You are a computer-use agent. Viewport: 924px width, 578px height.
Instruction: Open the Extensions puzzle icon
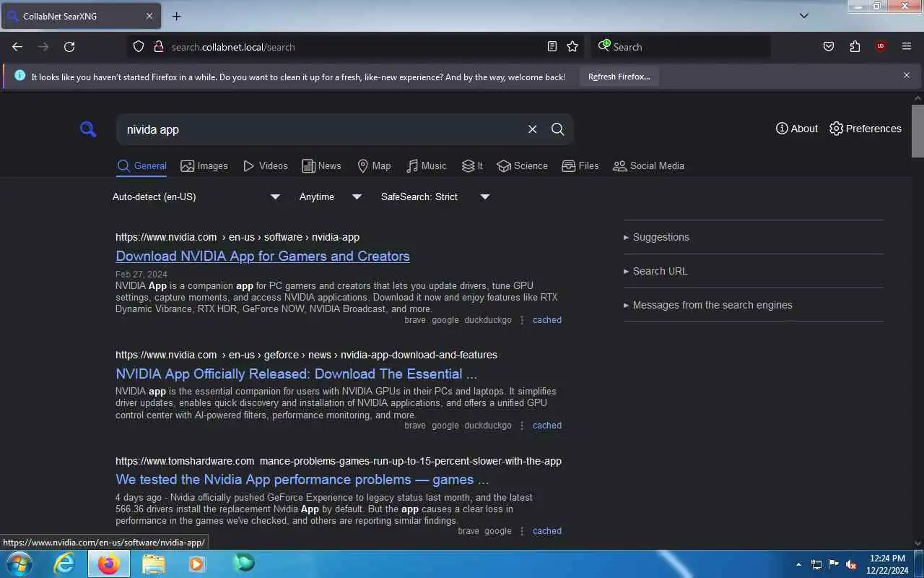[855, 46]
